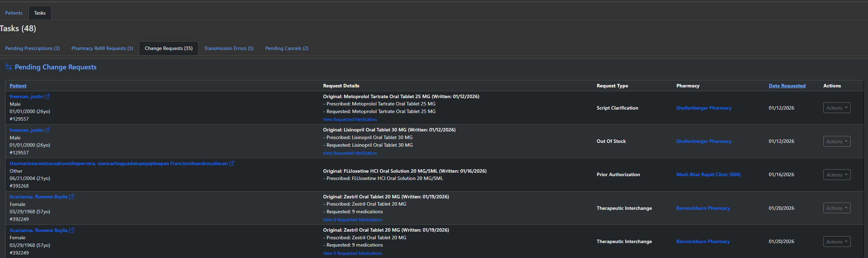Image resolution: width=868 pixels, height=258 pixels.
Task: Open the Pending Cancels (2) tab
Action: point(286,48)
